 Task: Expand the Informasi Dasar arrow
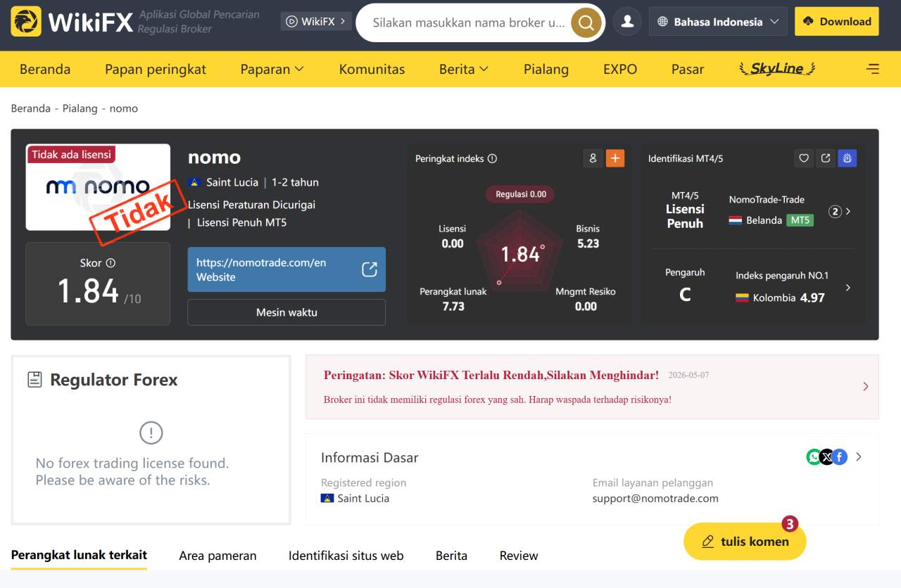pyautogui.click(x=858, y=457)
